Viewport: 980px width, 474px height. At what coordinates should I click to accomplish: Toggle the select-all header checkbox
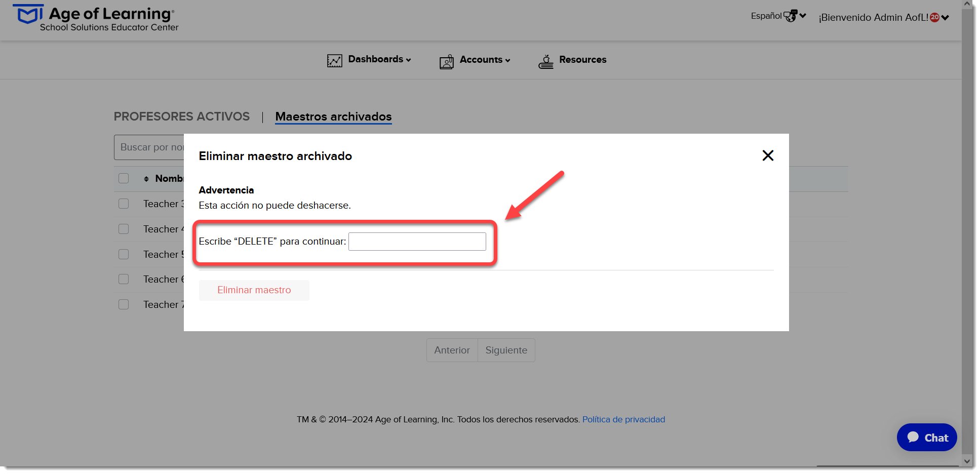[x=124, y=178]
